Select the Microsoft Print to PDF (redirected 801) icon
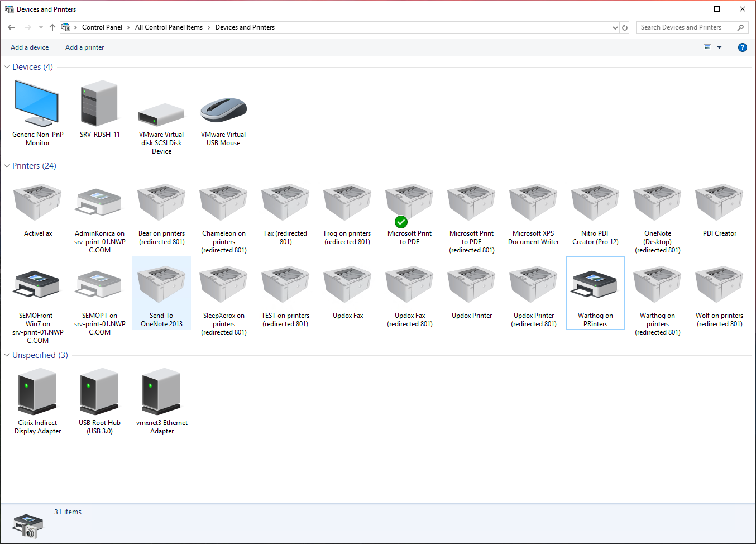Image resolution: width=756 pixels, height=544 pixels. pos(471,202)
